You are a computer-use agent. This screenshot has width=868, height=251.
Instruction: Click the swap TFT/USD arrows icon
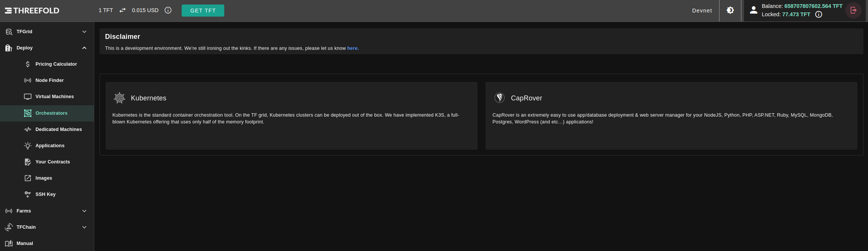(122, 10)
